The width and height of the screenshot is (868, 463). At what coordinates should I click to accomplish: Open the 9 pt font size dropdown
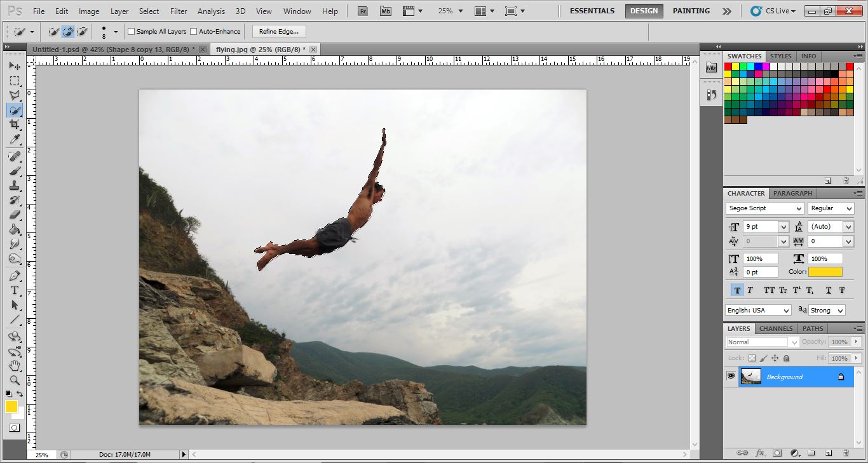point(783,227)
